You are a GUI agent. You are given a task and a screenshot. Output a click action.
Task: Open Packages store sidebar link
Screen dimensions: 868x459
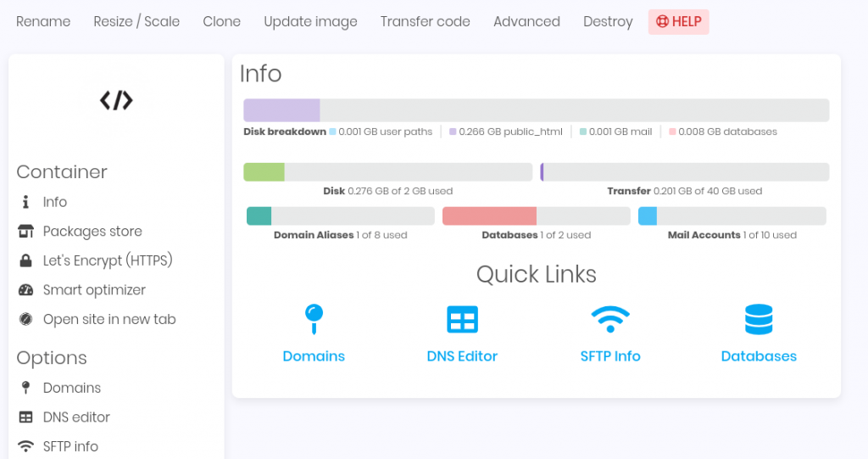pyautogui.click(x=92, y=231)
